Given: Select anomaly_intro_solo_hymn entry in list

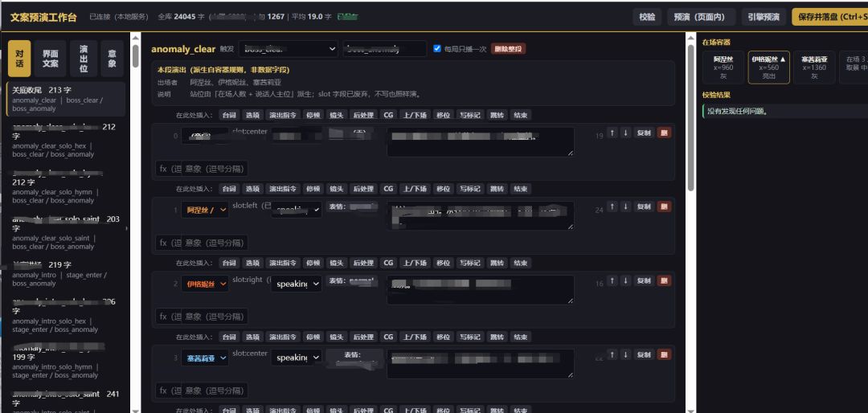Looking at the screenshot, I should click(66, 362).
